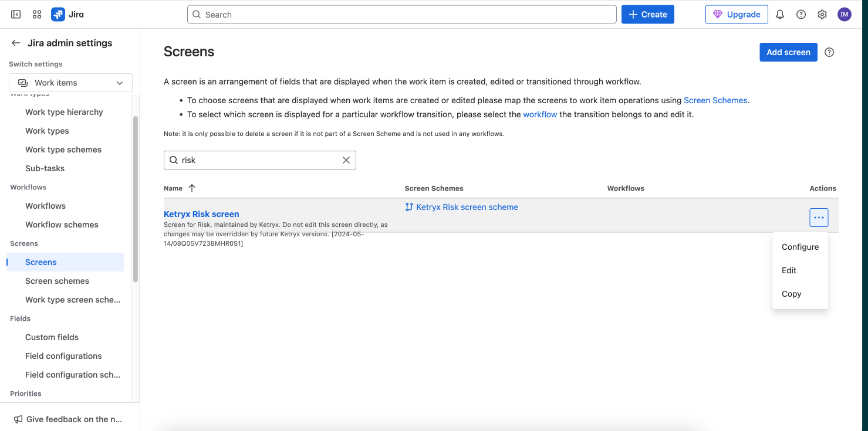
Task: Click the megaphone feedback icon
Action: (18, 419)
